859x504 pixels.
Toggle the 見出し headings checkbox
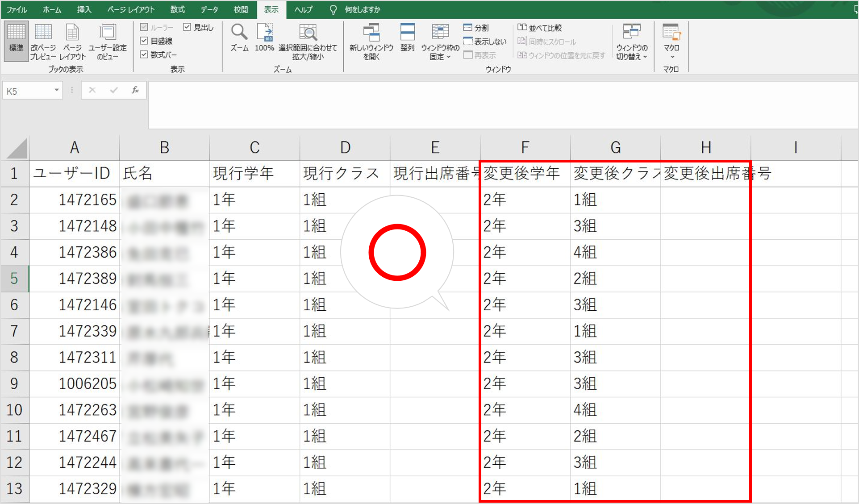pos(187,27)
